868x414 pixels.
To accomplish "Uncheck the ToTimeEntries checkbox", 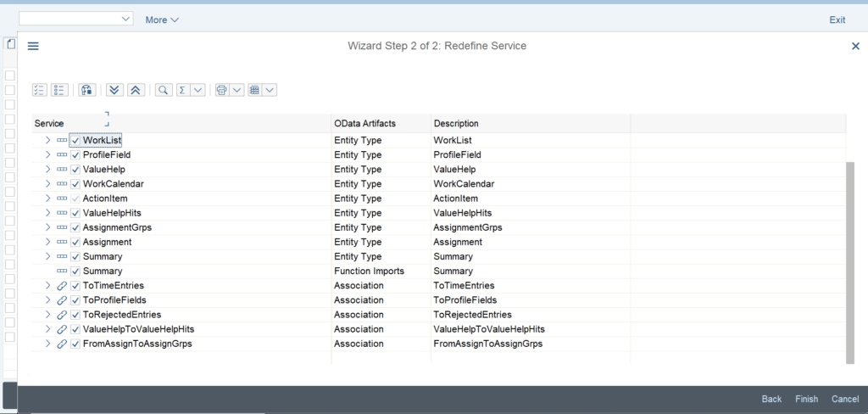I will pyautogui.click(x=75, y=285).
